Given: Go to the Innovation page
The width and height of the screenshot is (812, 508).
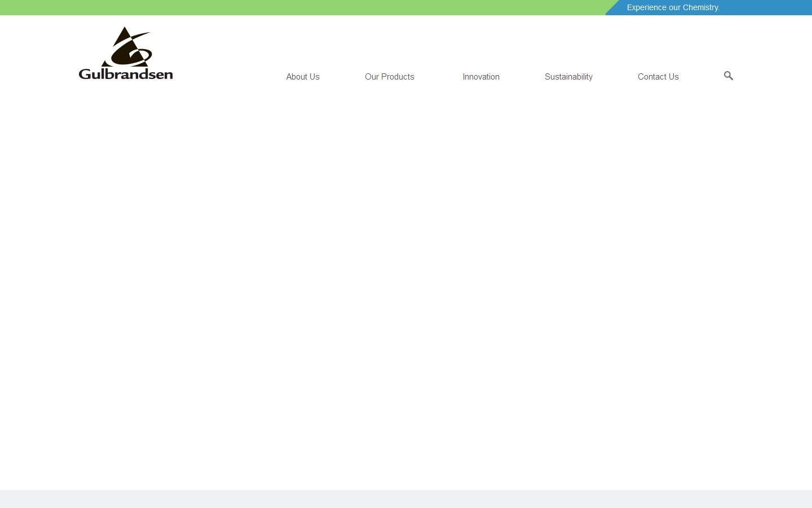Looking at the screenshot, I should click(x=481, y=77).
